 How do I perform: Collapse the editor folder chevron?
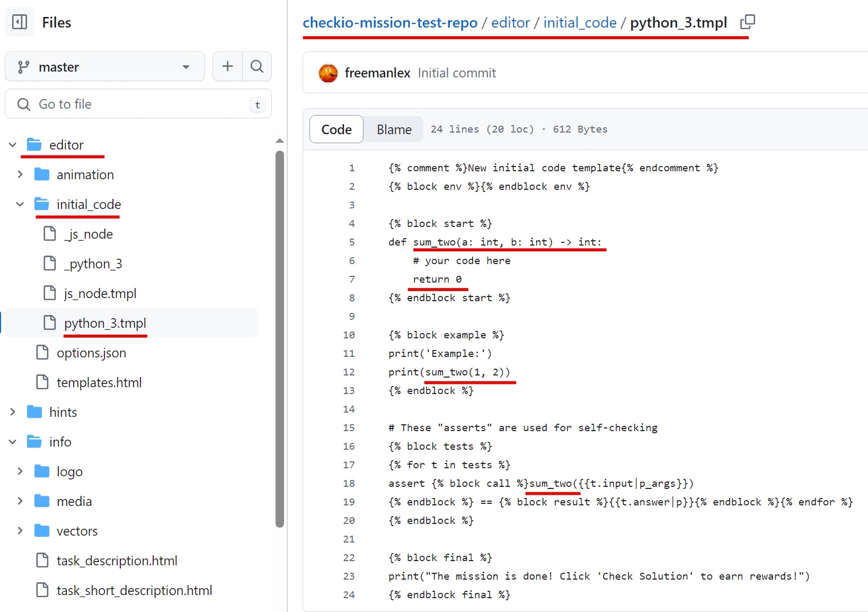click(13, 145)
